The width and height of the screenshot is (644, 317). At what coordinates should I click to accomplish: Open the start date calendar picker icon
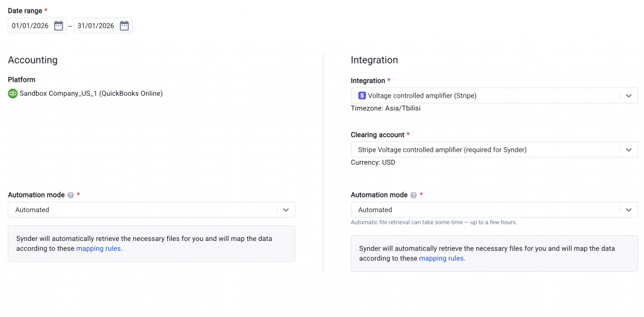(58, 26)
